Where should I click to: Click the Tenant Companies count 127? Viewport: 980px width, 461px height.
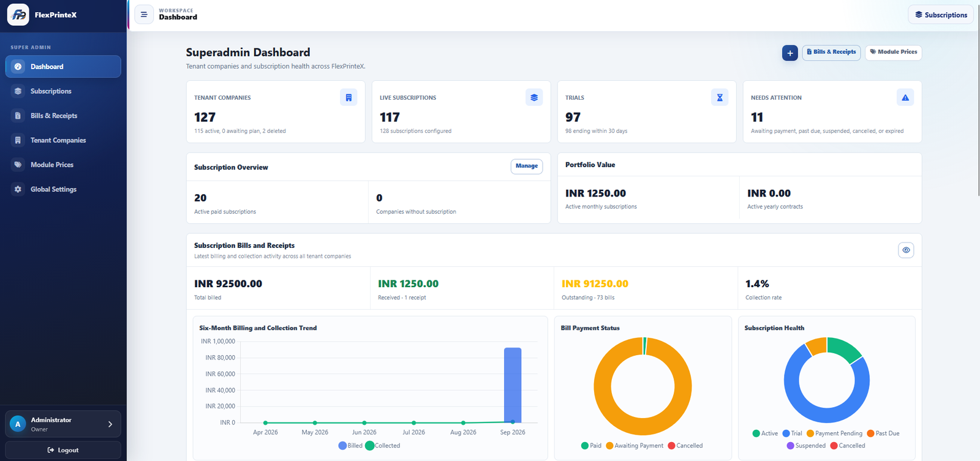[x=205, y=117]
